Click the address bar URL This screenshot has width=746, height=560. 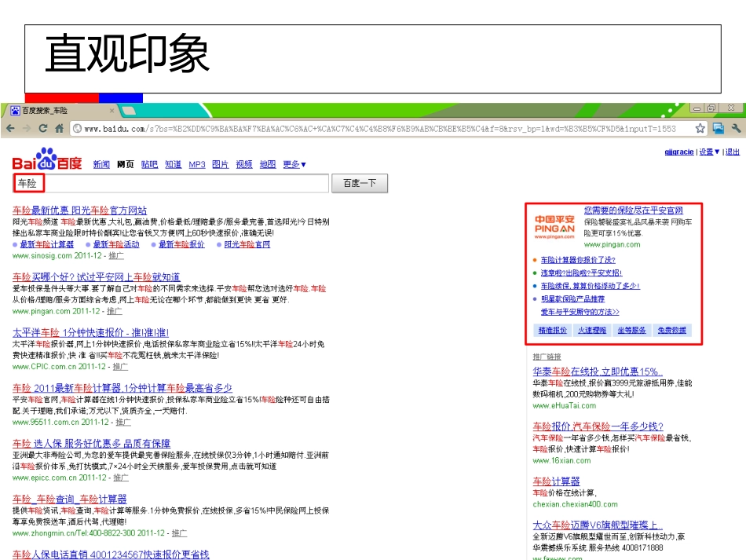(379, 129)
